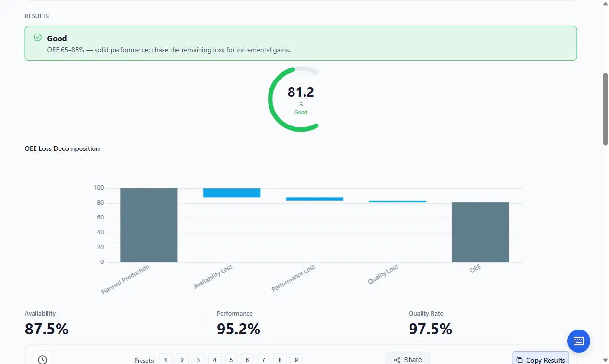This screenshot has width=609, height=364.
Task: Click the 'Presets:' label
Action: pyautogui.click(x=144, y=360)
